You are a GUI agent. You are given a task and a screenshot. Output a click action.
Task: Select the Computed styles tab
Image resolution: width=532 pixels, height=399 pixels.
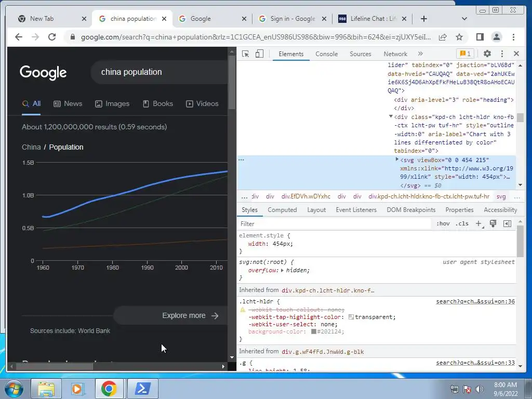282,210
